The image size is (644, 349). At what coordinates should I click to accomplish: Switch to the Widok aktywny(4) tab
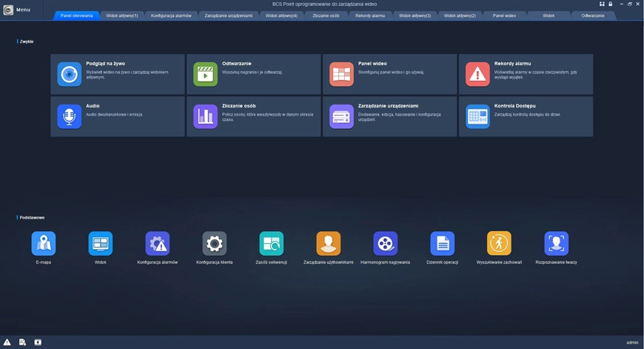(x=281, y=16)
